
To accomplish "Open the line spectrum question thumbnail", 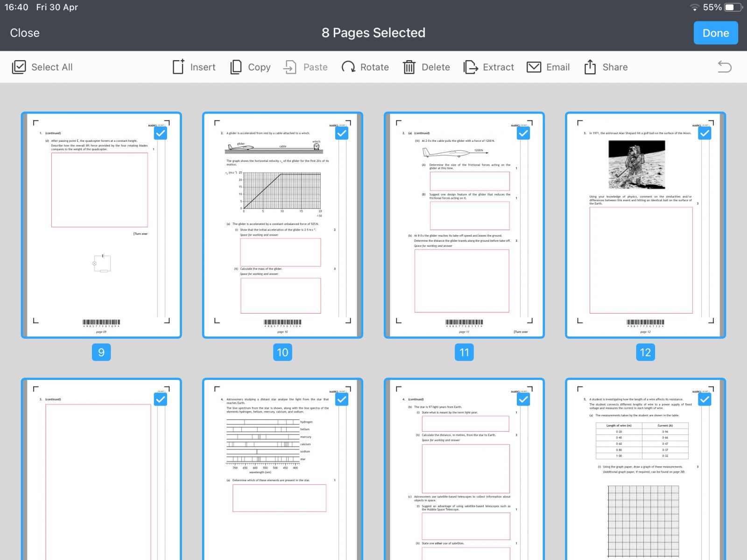I will pyautogui.click(x=282, y=469).
